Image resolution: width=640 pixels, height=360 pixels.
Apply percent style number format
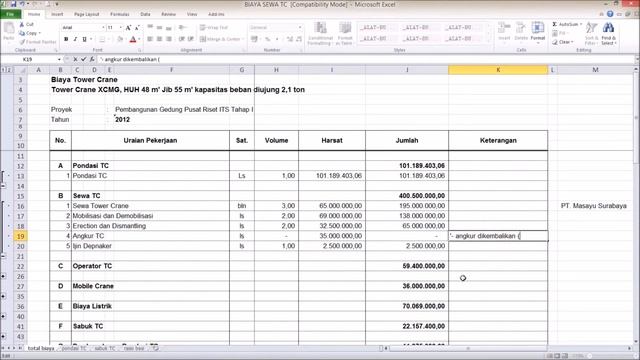pyautogui.click(x=267, y=39)
